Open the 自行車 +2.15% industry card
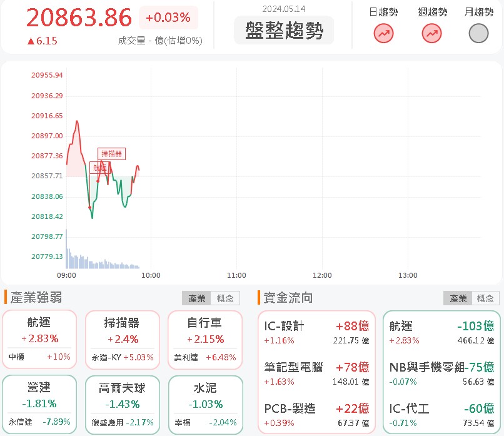The height and width of the screenshot is (436, 504). pyautogui.click(x=205, y=340)
